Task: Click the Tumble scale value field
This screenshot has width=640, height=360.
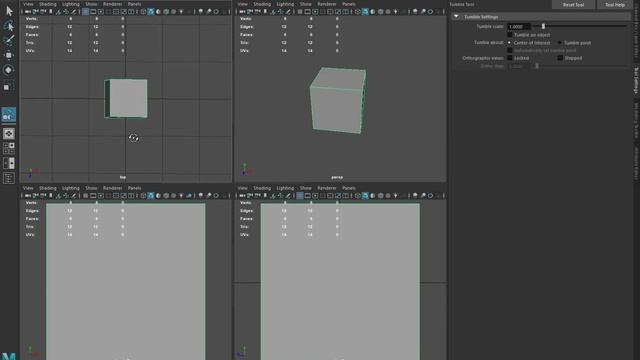Action: pos(519,27)
